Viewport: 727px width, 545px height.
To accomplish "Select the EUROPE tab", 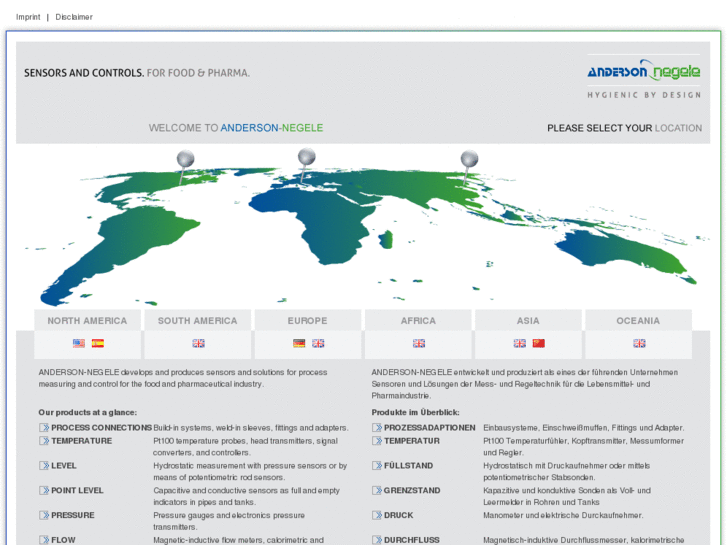I will click(x=307, y=321).
